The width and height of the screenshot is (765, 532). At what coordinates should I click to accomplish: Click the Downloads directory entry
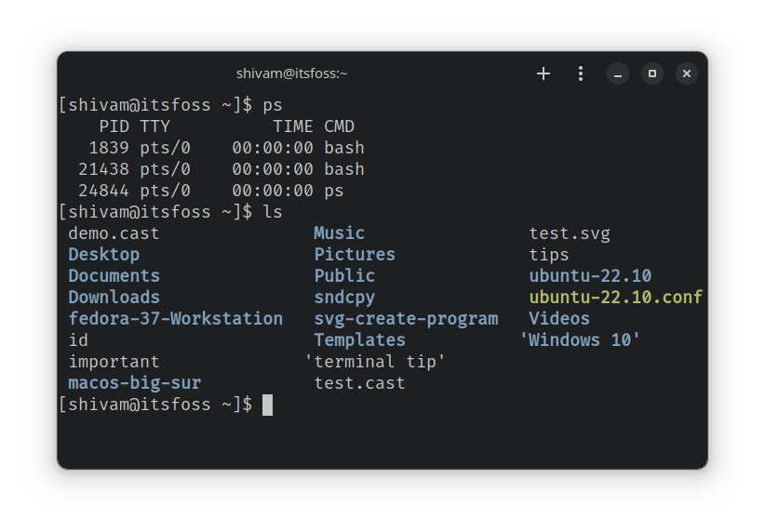pos(114,298)
